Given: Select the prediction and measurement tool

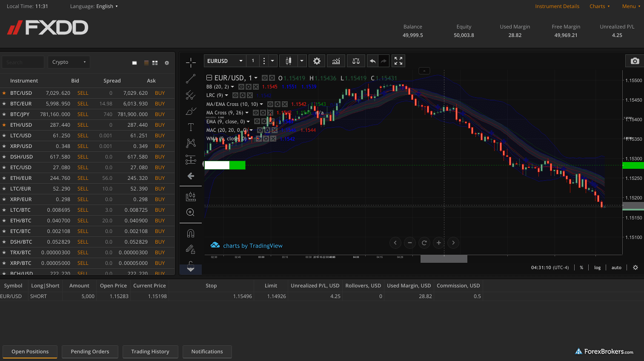Looking at the screenshot, I should click(x=191, y=160).
